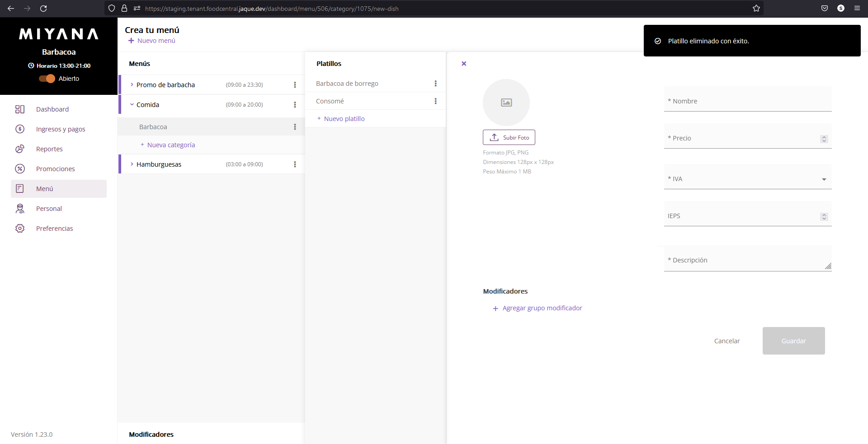Bookmark this page with the star icon
Screen dimensions: 868x444
tap(756, 8)
